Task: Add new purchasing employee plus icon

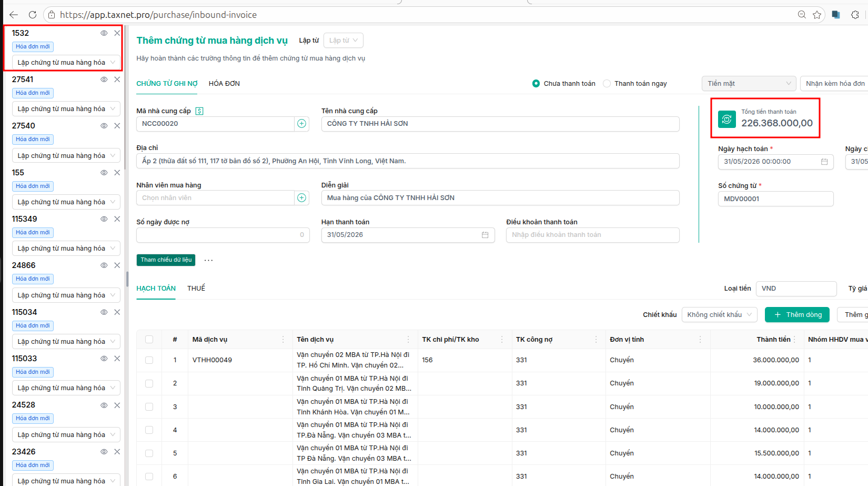Action: 301,198
